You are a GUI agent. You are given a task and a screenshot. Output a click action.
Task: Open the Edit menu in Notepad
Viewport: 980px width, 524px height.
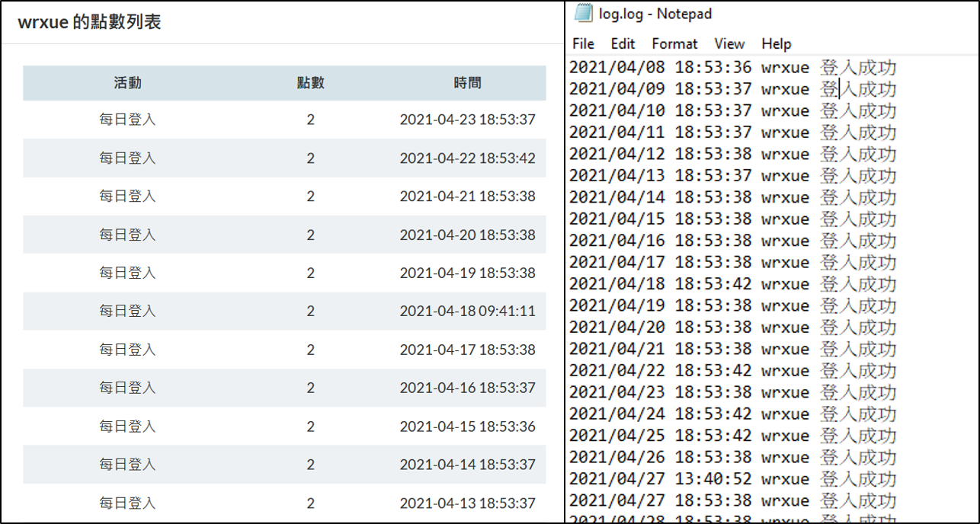[623, 43]
